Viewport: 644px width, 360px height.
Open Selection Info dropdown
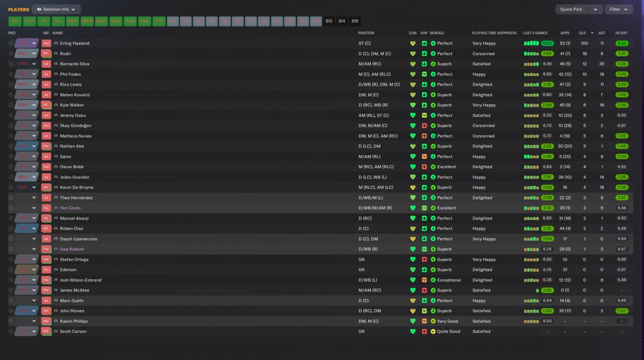coord(56,9)
